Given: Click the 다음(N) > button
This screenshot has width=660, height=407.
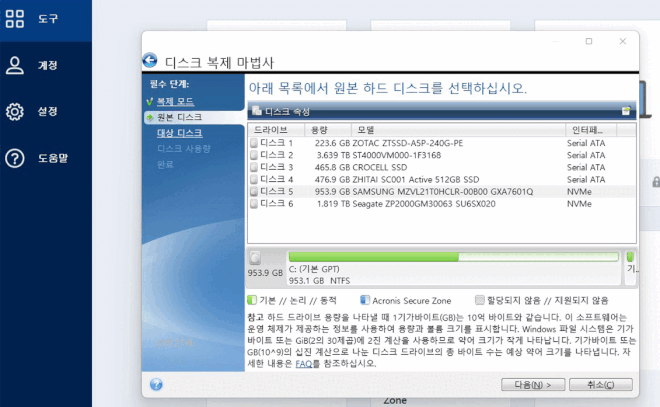Looking at the screenshot, I should (x=533, y=385).
